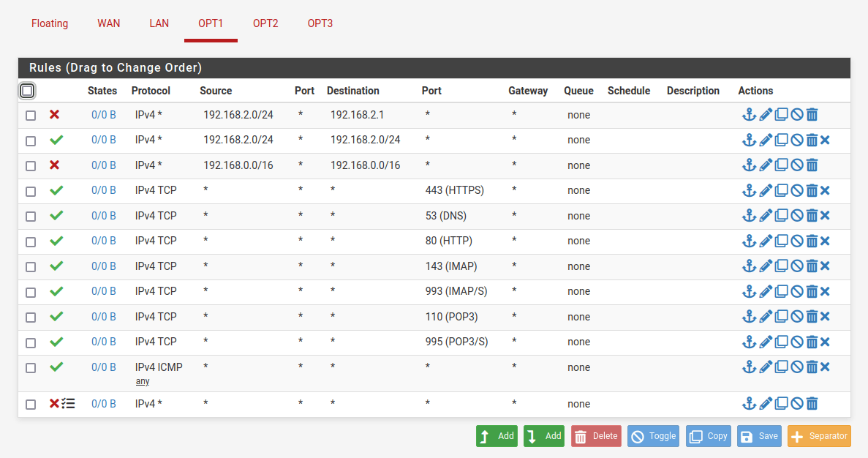868x458 pixels.
Task: Copy the DNS rule using its copy icon
Action: tap(780, 215)
